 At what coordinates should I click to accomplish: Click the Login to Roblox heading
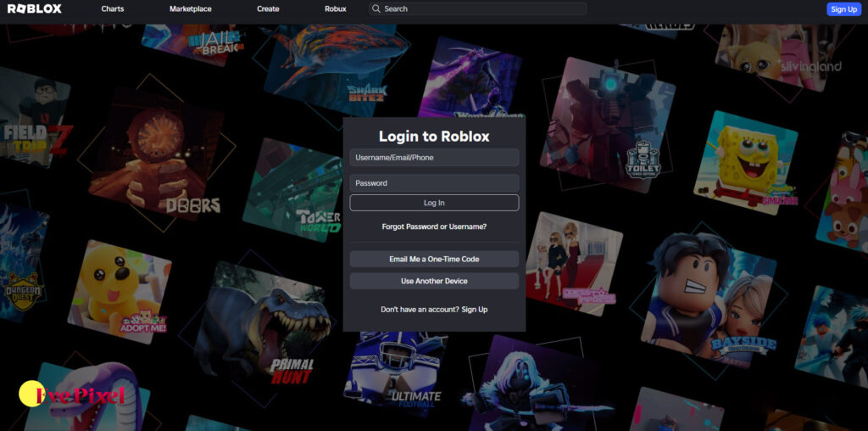[434, 137]
